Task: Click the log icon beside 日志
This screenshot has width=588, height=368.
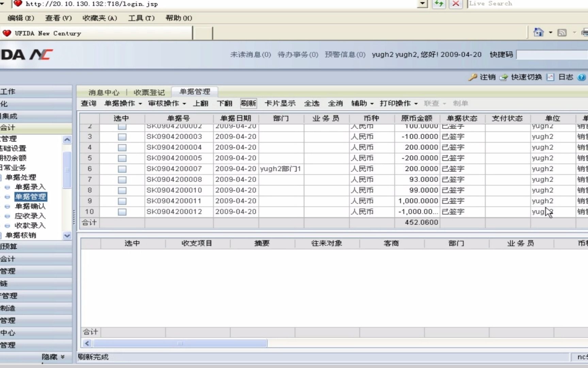Action: click(550, 77)
